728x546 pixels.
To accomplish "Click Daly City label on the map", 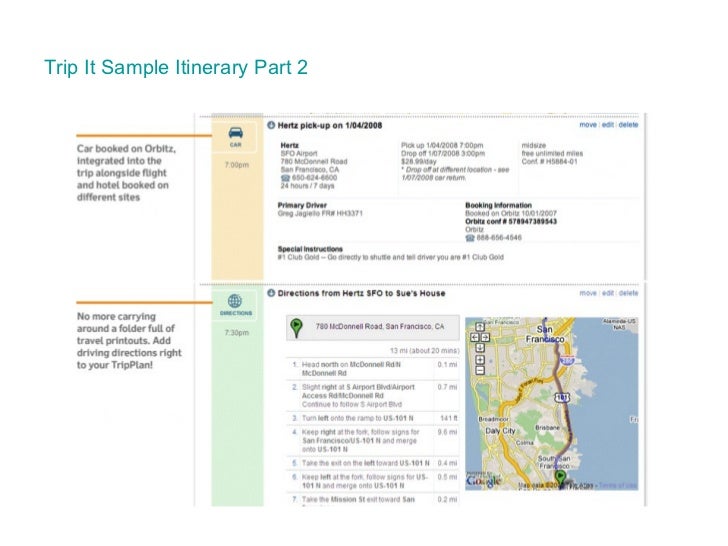I will pos(500,431).
